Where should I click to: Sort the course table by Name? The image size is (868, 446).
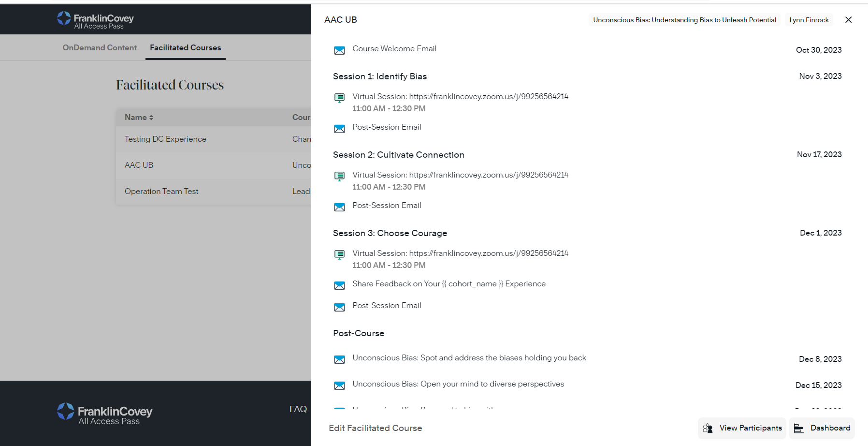139,118
